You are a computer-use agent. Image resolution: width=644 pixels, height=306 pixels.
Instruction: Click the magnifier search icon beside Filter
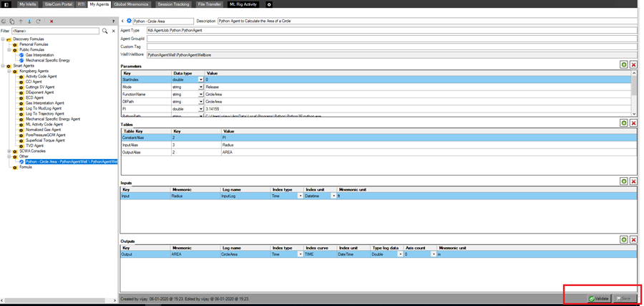click(104, 31)
